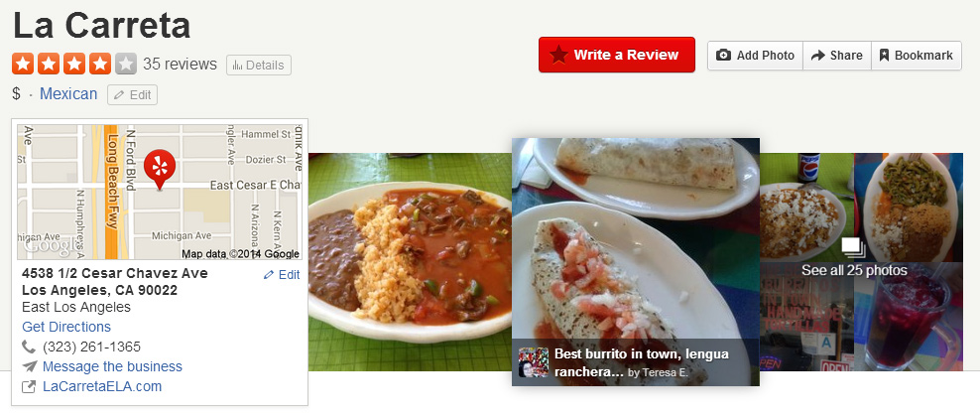Click the paper plane message icon

[29, 366]
